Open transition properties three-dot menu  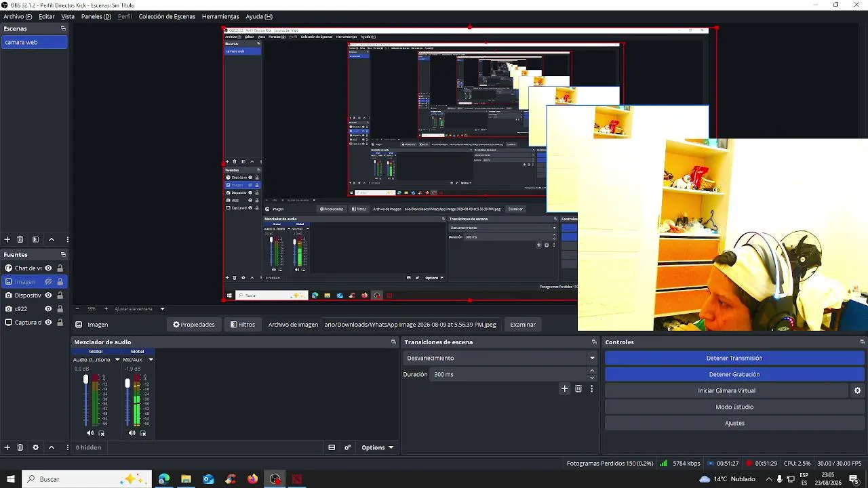coord(591,388)
